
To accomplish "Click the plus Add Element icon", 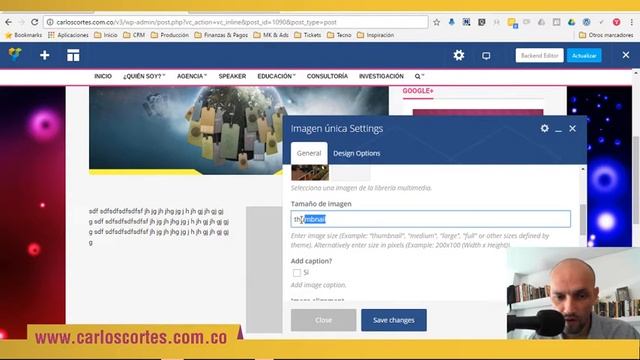I will coord(44,55).
